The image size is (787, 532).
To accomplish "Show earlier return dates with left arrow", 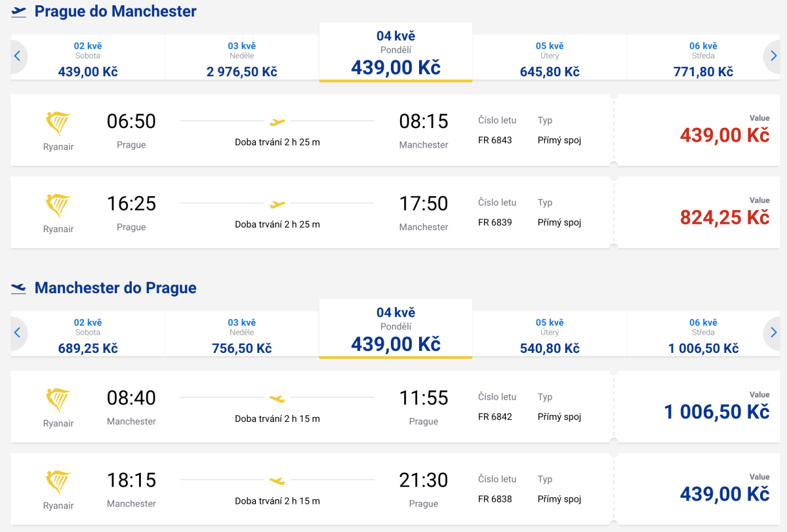I will (x=18, y=333).
